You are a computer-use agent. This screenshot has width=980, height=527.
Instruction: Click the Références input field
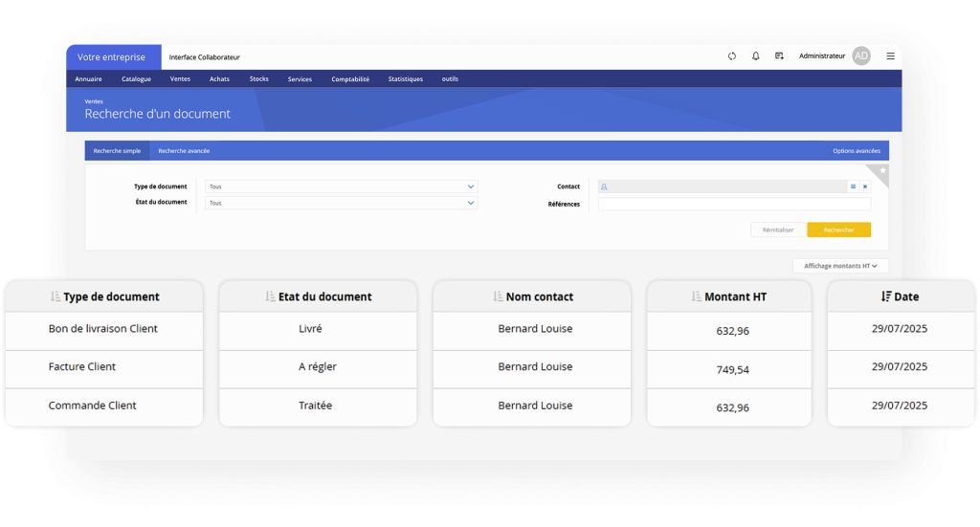point(734,204)
